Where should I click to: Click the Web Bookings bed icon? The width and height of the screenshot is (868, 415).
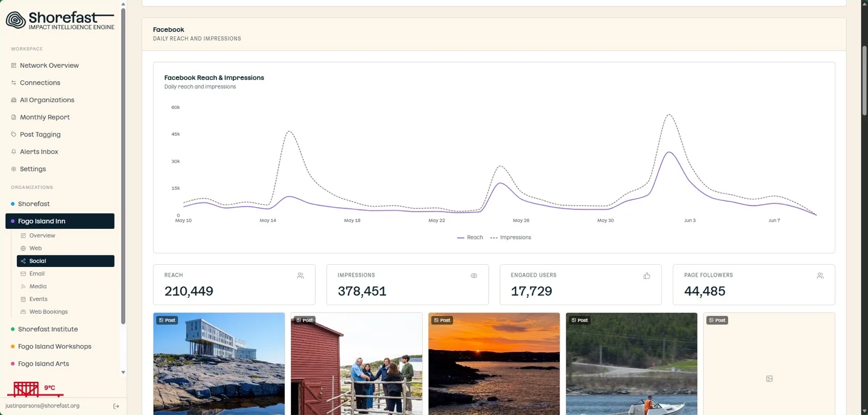[23, 312]
